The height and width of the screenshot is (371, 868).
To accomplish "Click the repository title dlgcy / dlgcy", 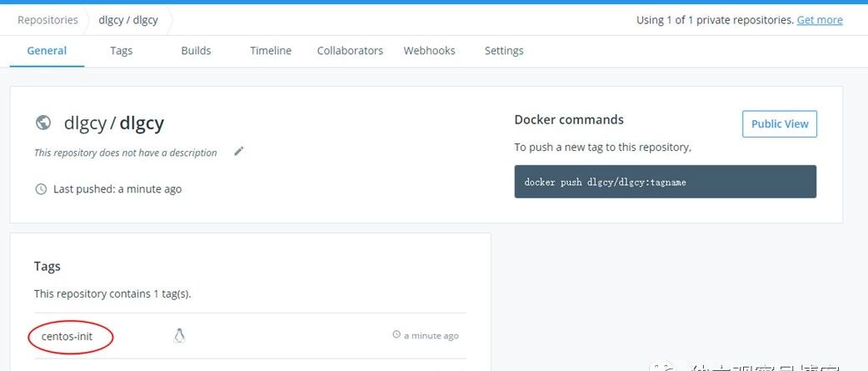I will 114,123.
